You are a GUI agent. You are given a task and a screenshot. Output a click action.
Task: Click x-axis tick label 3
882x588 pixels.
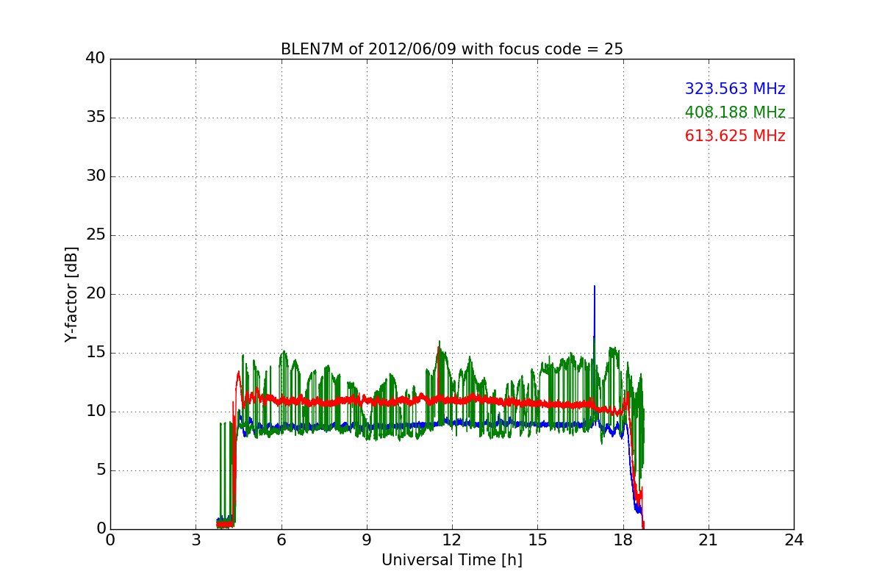click(x=196, y=540)
